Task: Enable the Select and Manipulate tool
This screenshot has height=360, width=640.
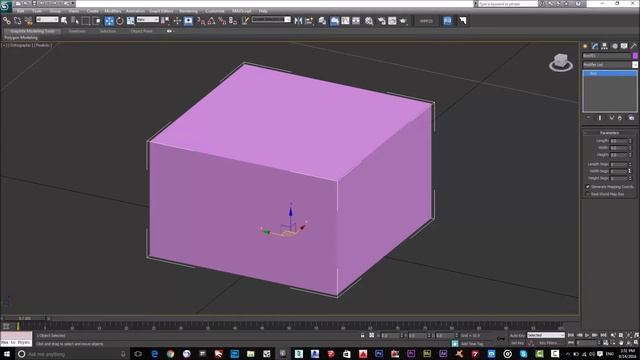Action: pyautogui.click(x=177, y=20)
